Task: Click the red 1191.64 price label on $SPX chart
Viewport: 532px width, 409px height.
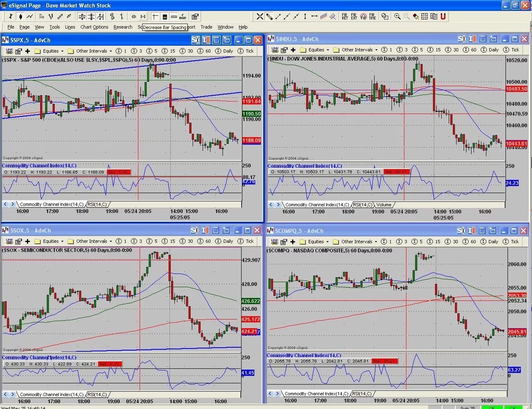Action: click(251, 101)
